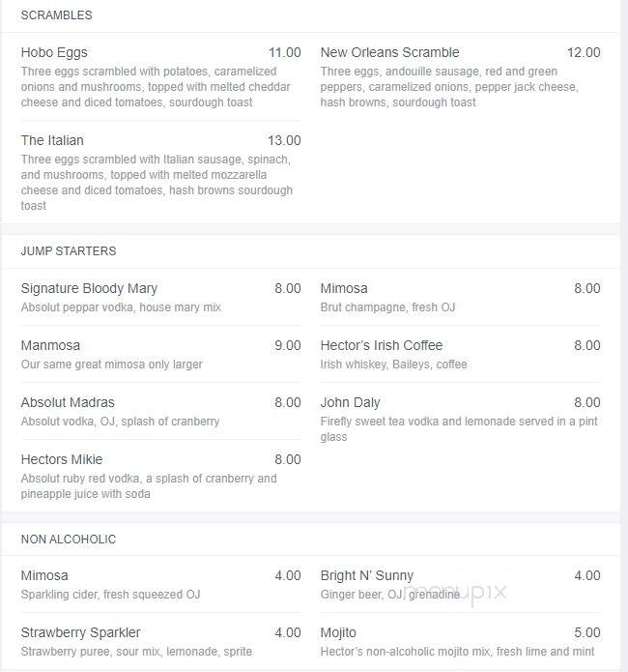628x672 pixels.
Task: Select the Manmosa drink
Action: (x=50, y=345)
